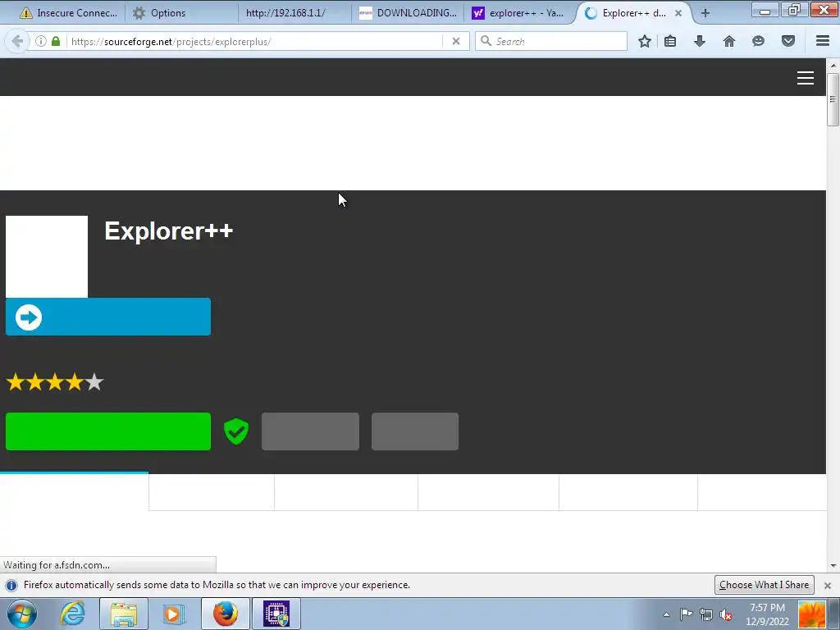Bookmark this page with the star icon

click(x=645, y=41)
